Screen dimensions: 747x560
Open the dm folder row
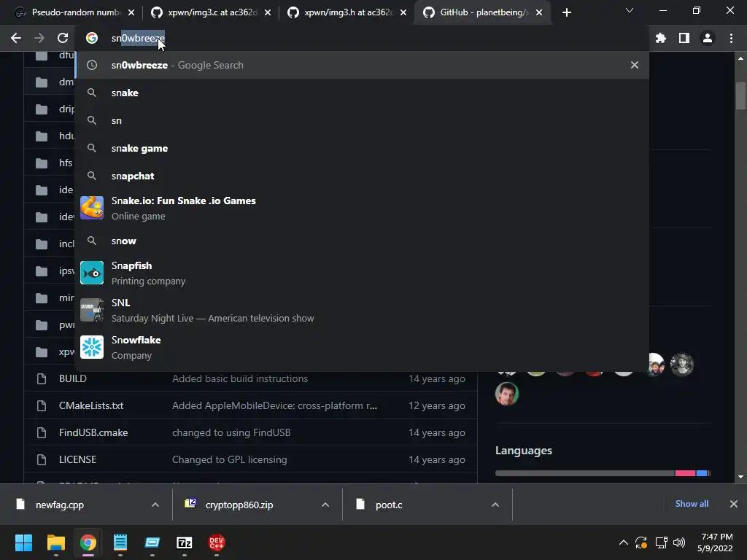(50, 82)
